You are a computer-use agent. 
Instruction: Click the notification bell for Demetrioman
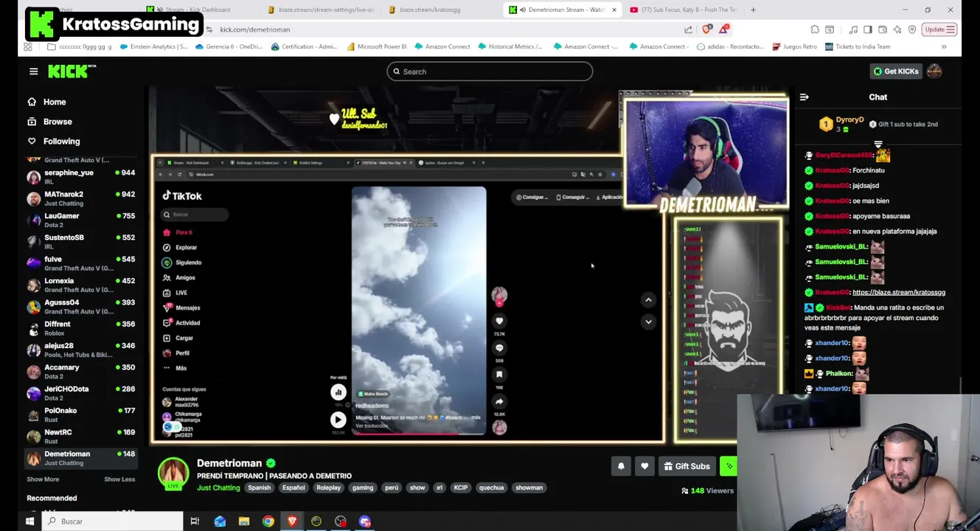[x=621, y=466]
